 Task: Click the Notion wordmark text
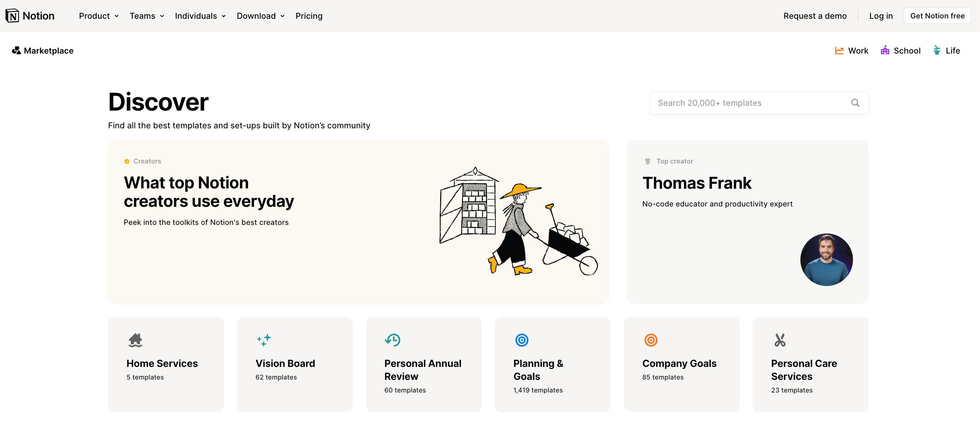[x=39, y=16]
